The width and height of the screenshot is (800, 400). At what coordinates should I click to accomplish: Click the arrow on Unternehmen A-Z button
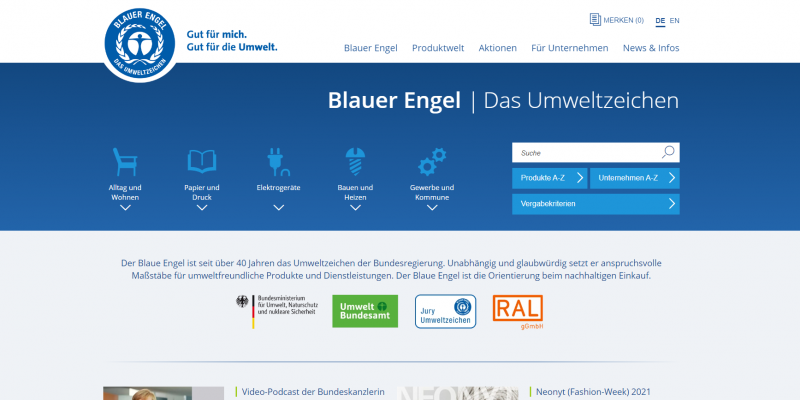click(x=672, y=178)
